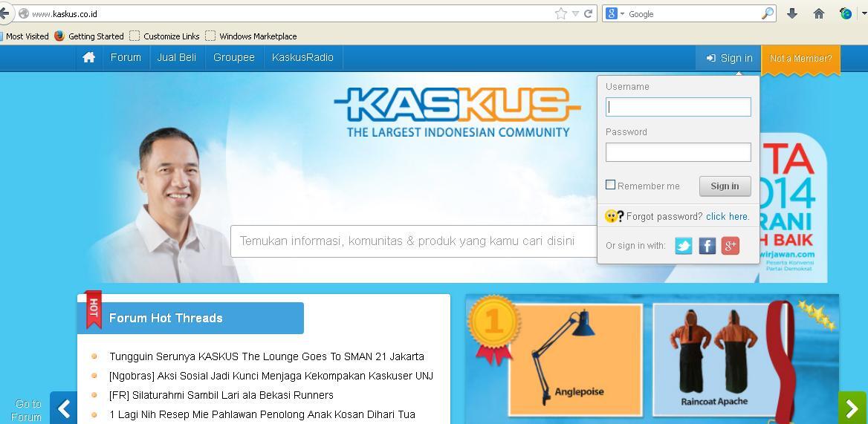Open the Customize Links bookmark

click(164, 36)
